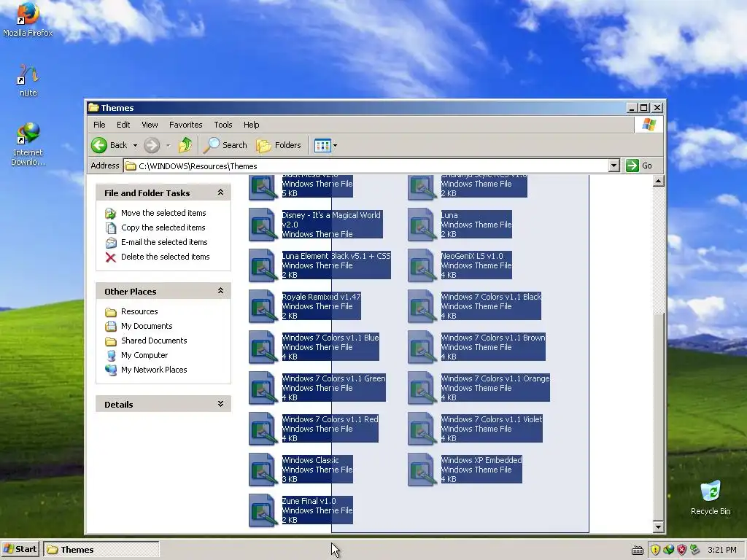Click the on-screen keyboard tray icon
747x560 pixels.
pyautogui.click(x=638, y=551)
